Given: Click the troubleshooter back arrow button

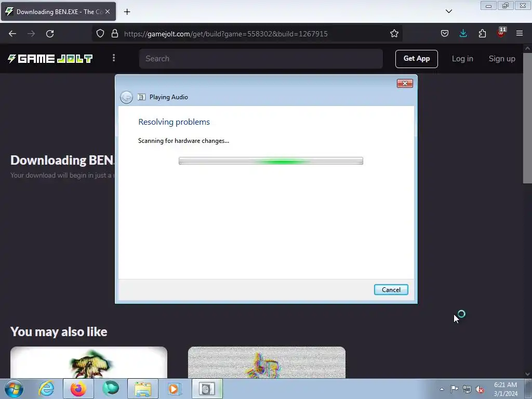Looking at the screenshot, I should point(127,97).
